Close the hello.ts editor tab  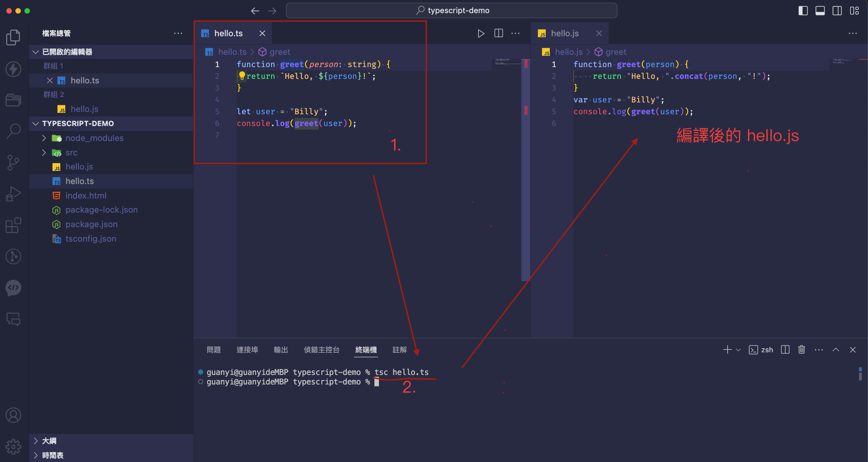tap(262, 33)
